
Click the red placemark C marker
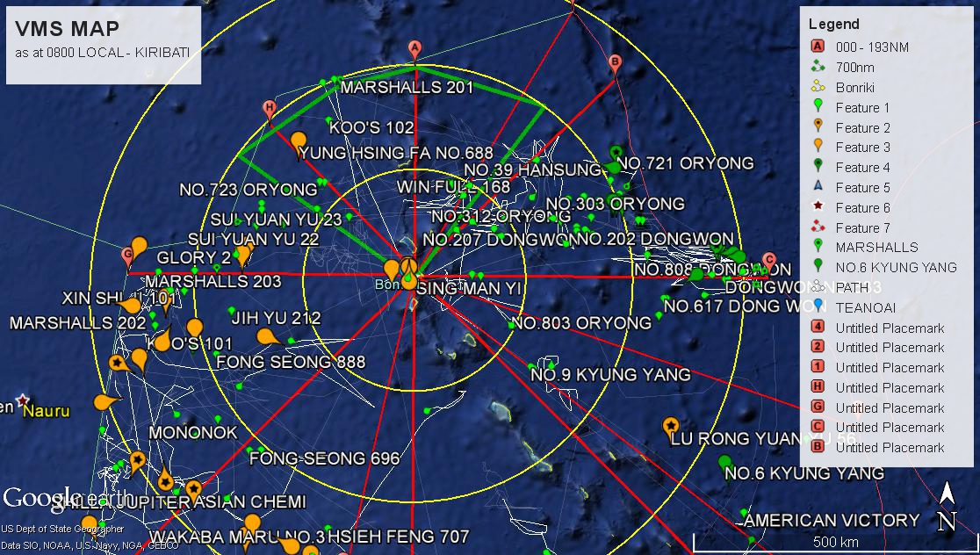pos(769,260)
